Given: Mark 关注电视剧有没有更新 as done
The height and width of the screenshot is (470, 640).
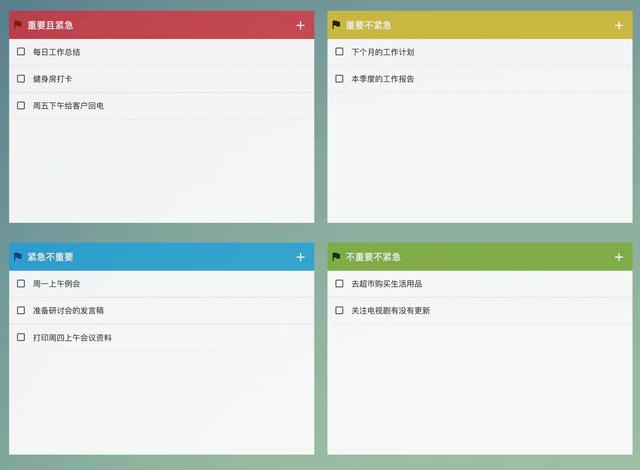Looking at the screenshot, I should tap(339, 310).
